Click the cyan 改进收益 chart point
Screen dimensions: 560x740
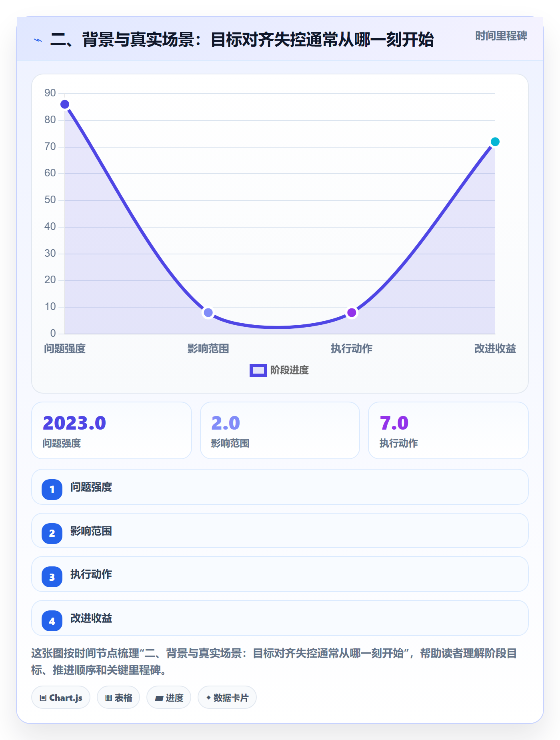pos(495,142)
